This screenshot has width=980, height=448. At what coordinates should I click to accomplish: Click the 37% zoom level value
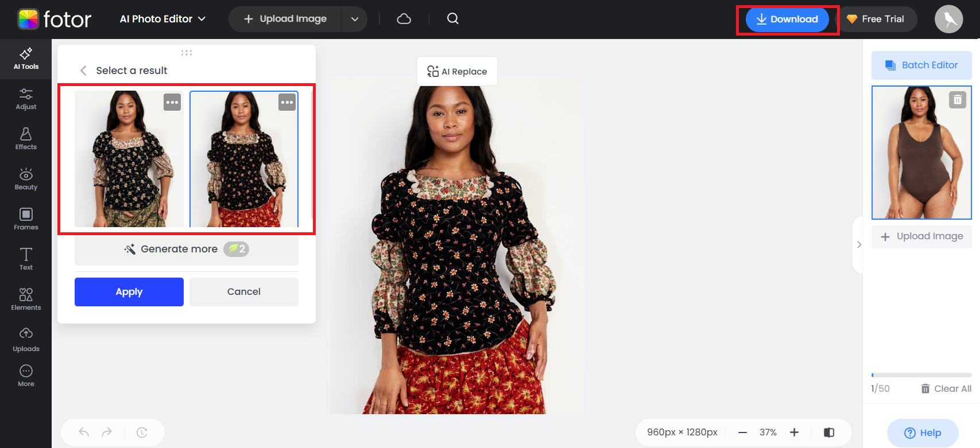[x=768, y=433]
